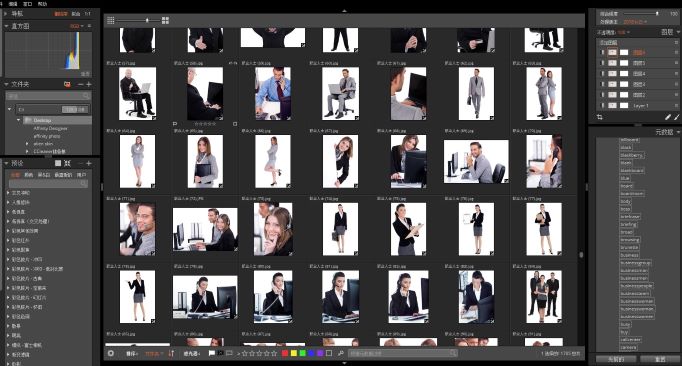This screenshot has height=366, width=682.
Task: Toggle visibility of Layer 1
Action: tap(602, 106)
